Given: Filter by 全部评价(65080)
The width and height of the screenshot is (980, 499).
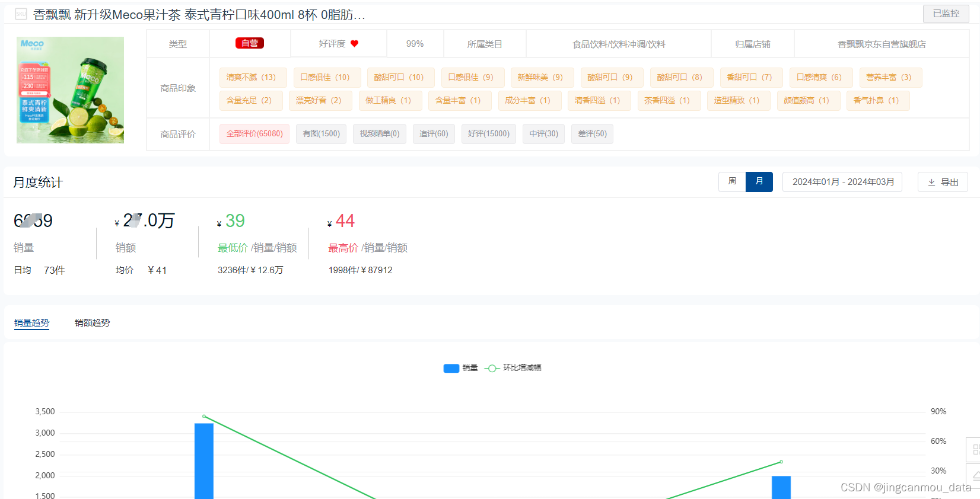Looking at the screenshot, I should (254, 134).
